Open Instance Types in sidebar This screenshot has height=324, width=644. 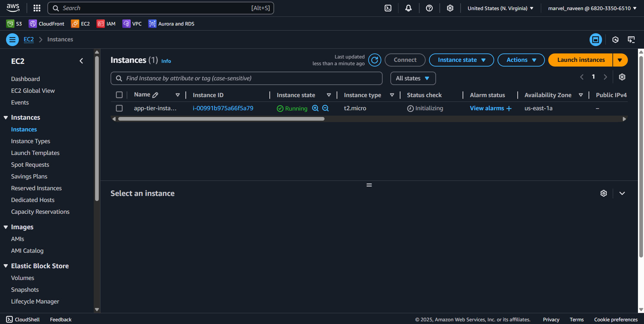[x=31, y=141]
